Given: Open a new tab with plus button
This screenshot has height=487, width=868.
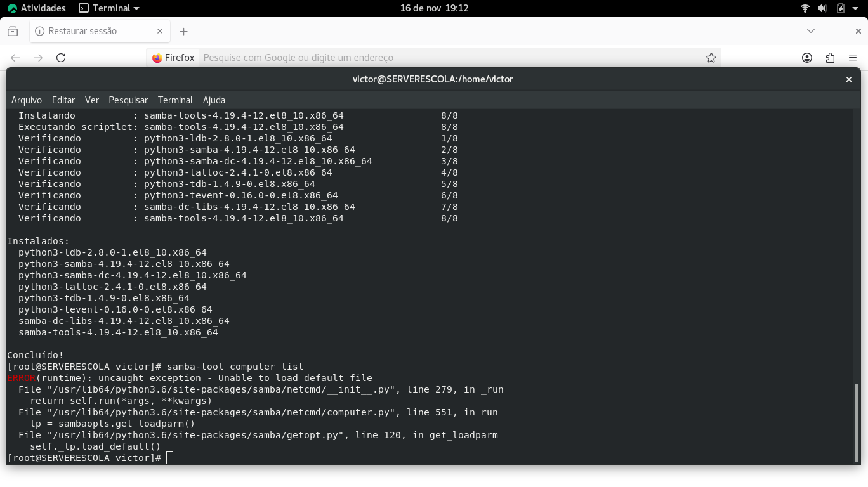Looking at the screenshot, I should (184, 31).
